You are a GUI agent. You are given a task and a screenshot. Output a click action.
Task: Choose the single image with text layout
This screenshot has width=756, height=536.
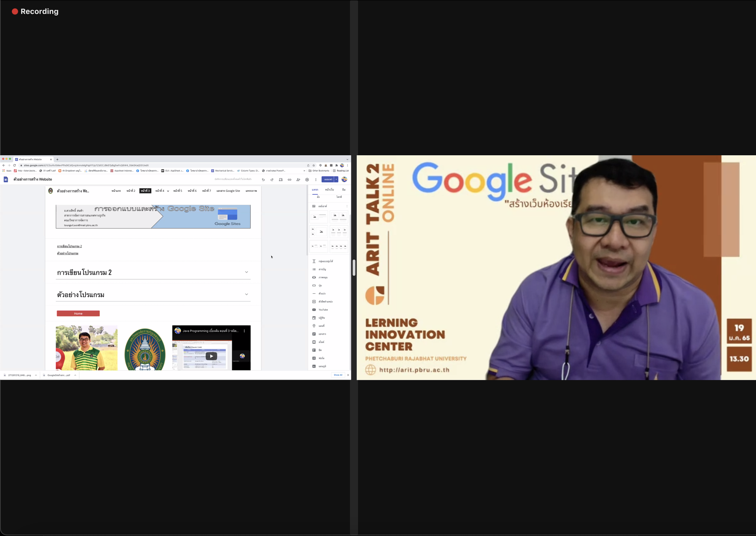point(319,217)
